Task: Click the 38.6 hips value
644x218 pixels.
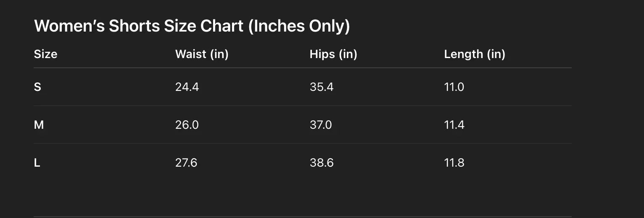Action: tap(322, 163)
